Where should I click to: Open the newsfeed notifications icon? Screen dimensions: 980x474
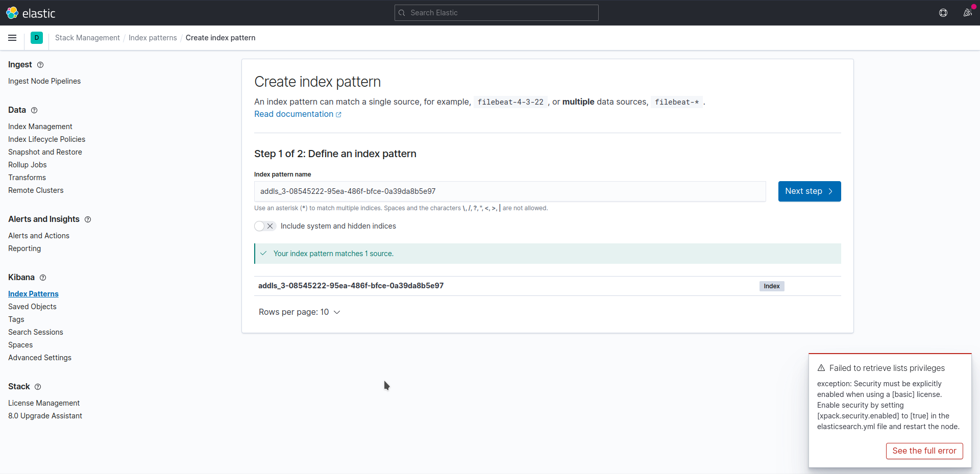[x=967, y=13]
